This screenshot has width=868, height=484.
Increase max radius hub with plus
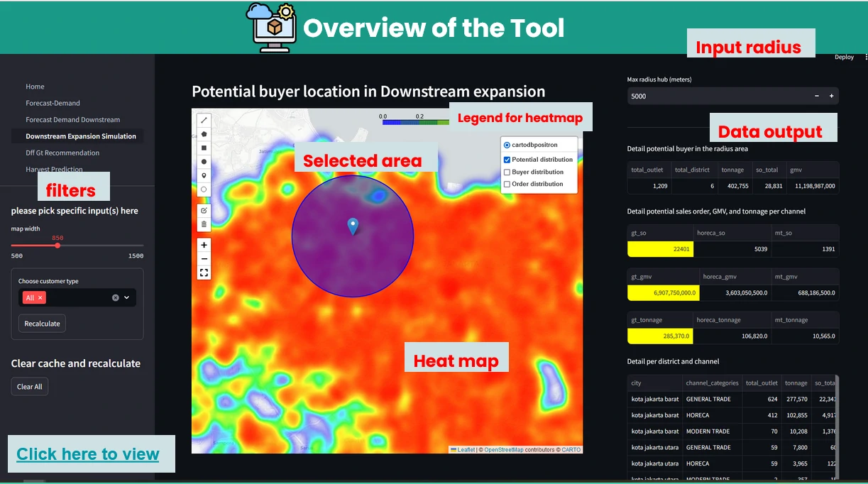(x=831, y=96)
